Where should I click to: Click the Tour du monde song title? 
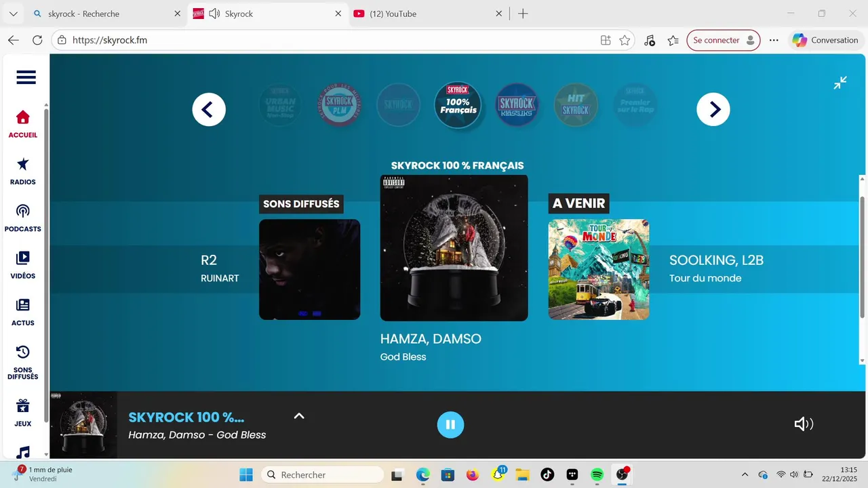click(705, 278)
